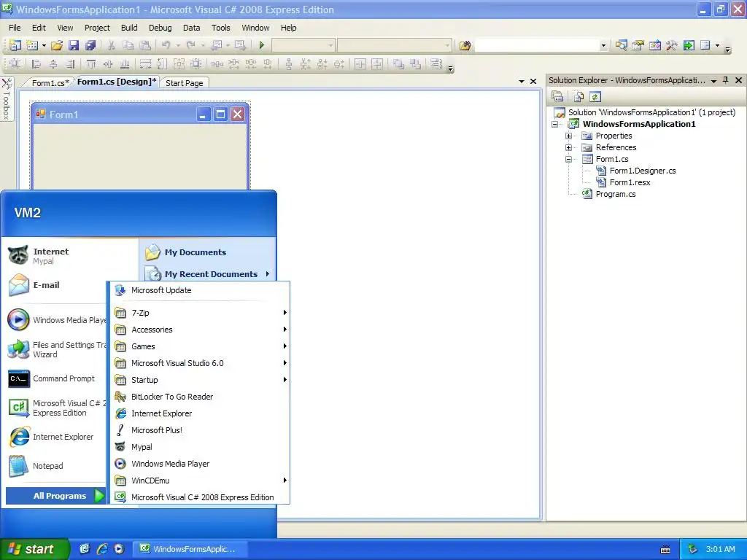Click Properties icon in Solution Explorer
The image size is (747, 560).
tap(557, 97)
